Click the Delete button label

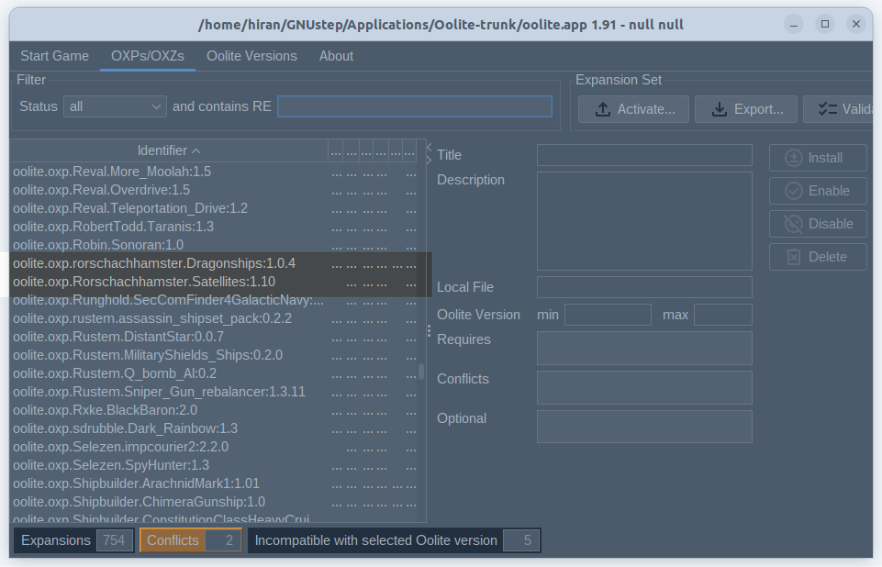(x=827, y=257)
